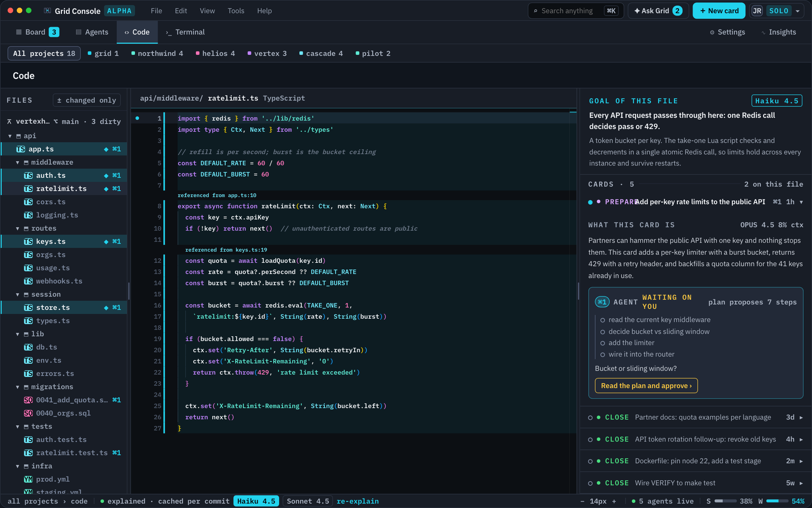Click Ask Grid button
This screenshot has height=508, width=812.
click(658, 11)
